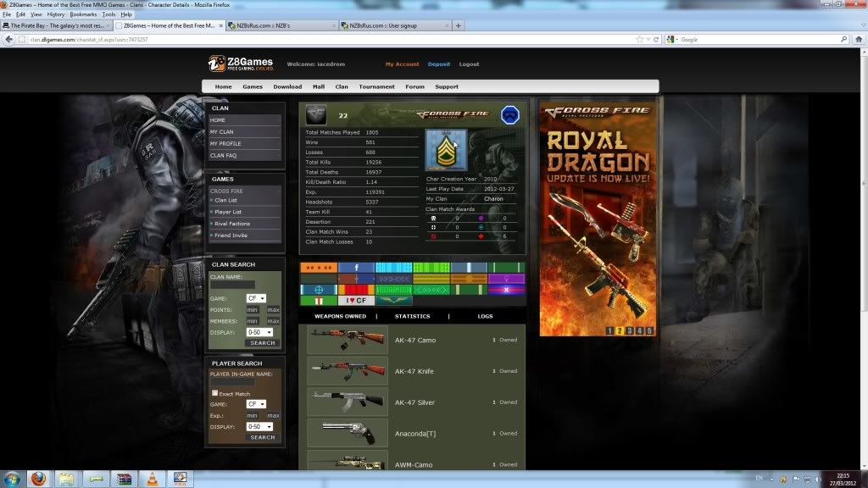This screenshot has height=488, width=868.
Task: Switch to the Statistics tab
Action: click(412, 316)
